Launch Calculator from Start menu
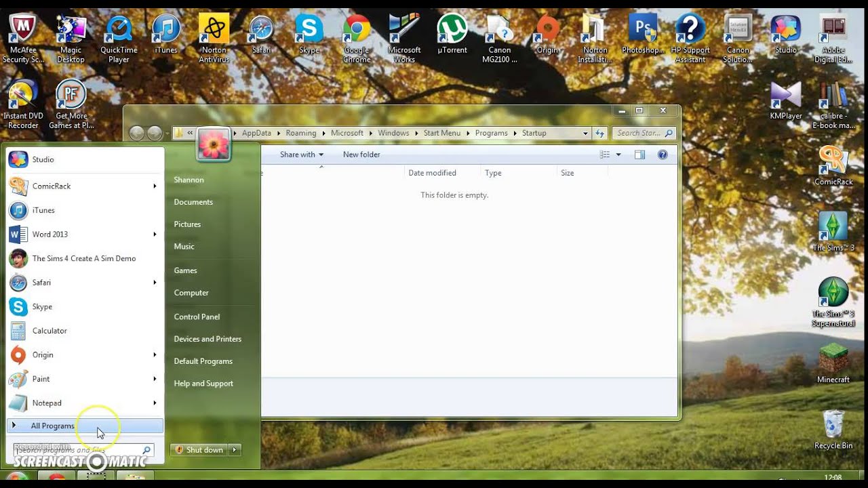868x488 pixels. point(85,331)
